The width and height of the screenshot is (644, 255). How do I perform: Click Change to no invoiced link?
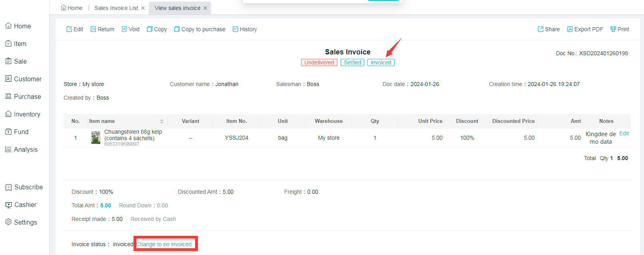coord(164,244)
